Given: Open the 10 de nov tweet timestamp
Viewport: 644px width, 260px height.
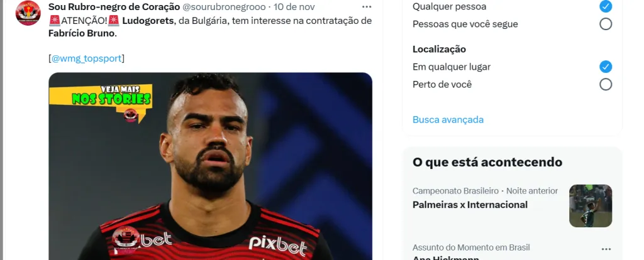Looking at the screenshot, I should (x=294, y=7).
